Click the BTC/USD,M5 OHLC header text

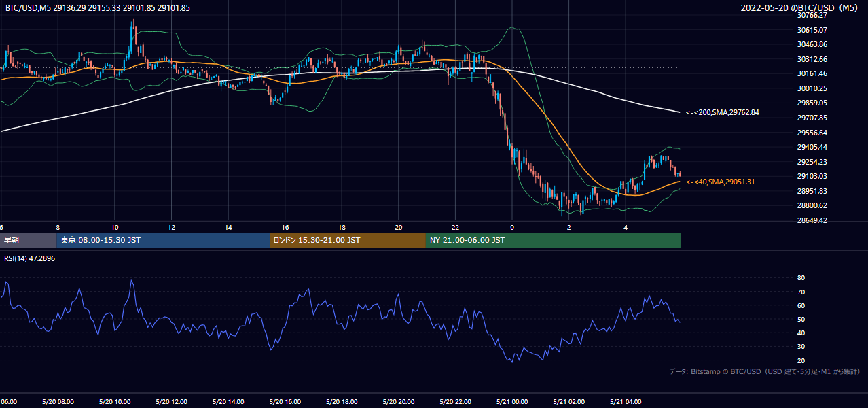[98, 8]
